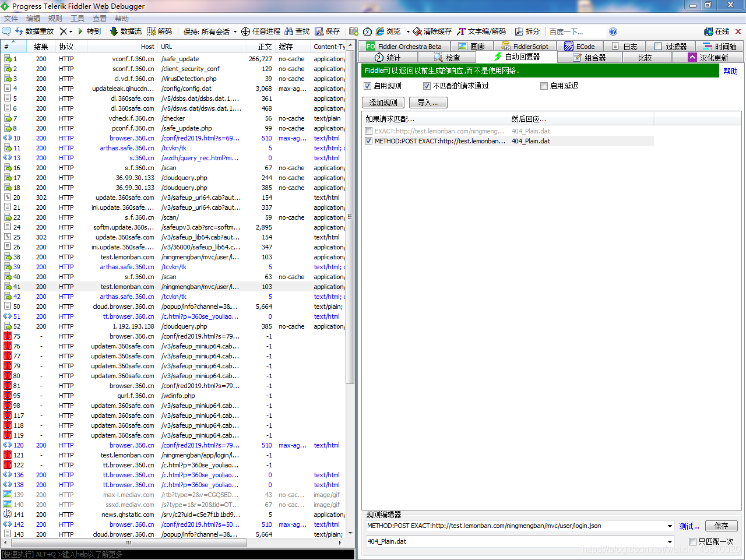Viewport: 746px width, 560px height.
Task: Open the 过滤器 filters tab
Action: click(670, 46)
